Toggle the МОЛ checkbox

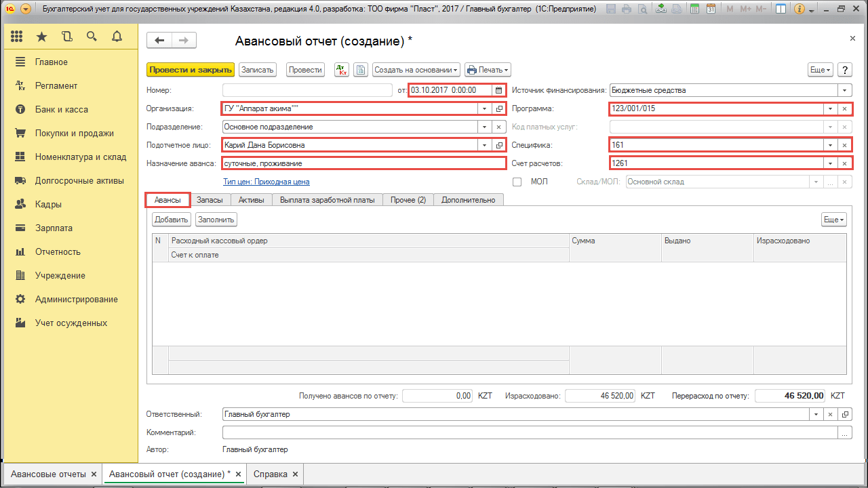517,182
